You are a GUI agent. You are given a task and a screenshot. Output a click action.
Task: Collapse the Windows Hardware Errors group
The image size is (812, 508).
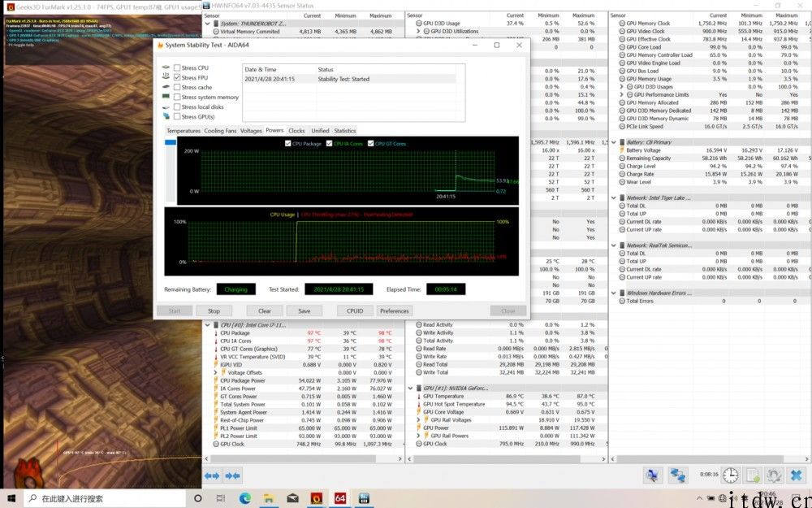[x=614, y=293]
